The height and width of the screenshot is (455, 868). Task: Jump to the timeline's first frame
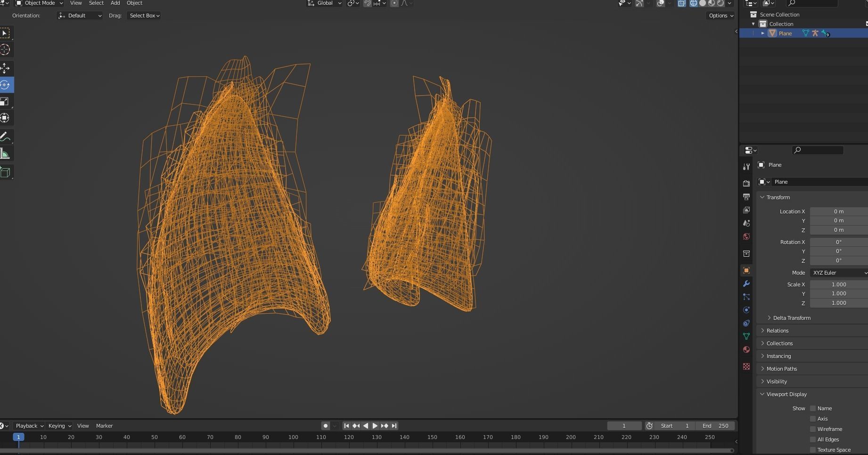[346, 426]
